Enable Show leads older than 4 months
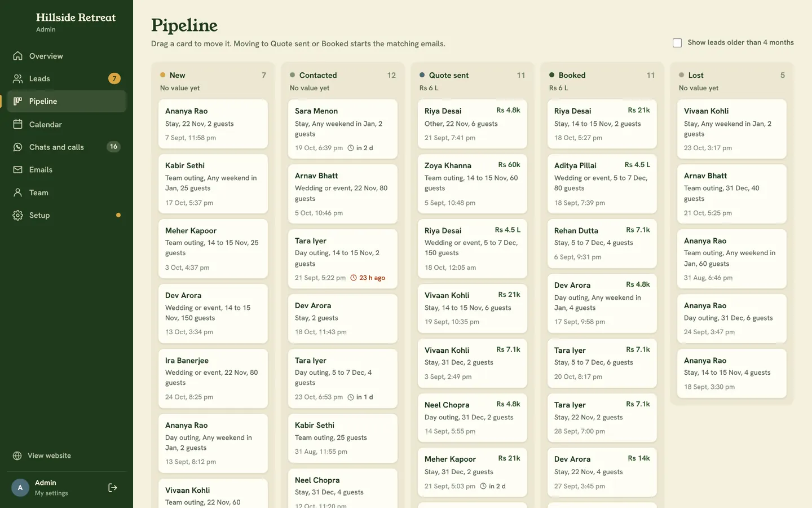 tap(677, 43)
